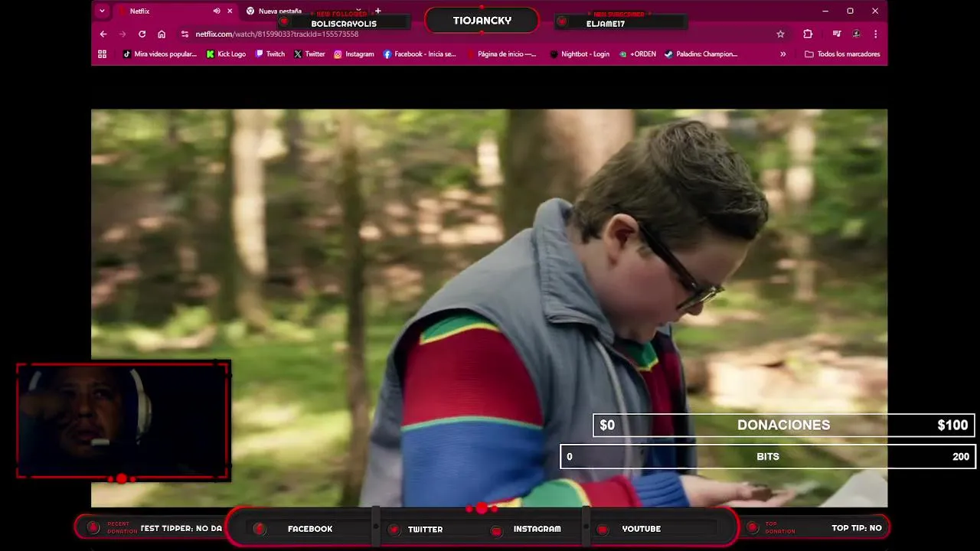This screenshot has width=980, height=551.
Task: Click the ELJAME17 new subscriber name
Action: pyautogui.click(x=606, y=24)
